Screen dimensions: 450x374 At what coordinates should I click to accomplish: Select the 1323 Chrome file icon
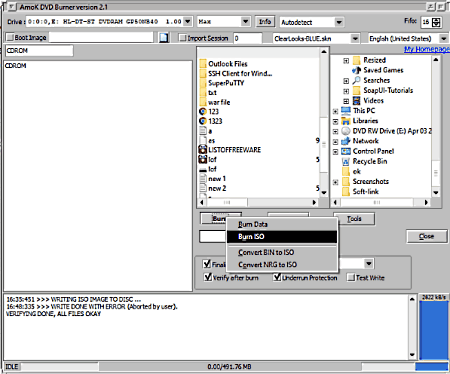(203, 121)
